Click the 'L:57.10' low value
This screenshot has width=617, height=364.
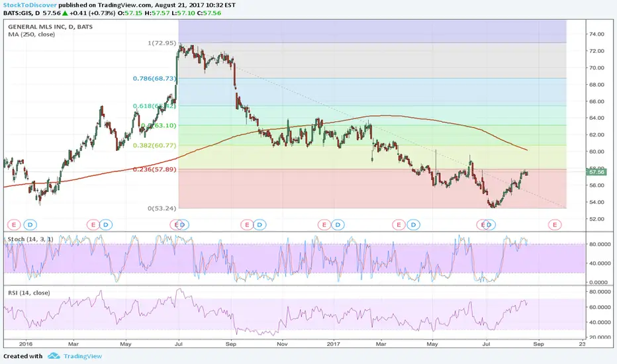pos(183,13)
